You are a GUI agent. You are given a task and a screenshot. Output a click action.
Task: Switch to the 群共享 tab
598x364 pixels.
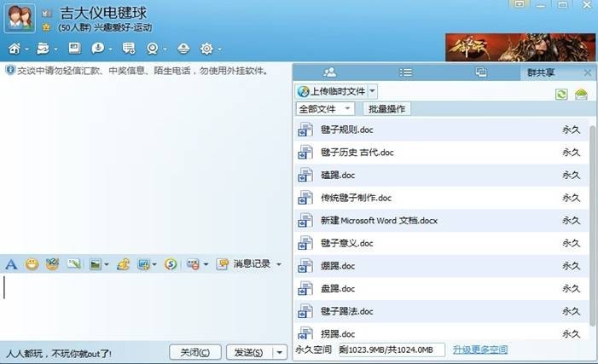542,72
